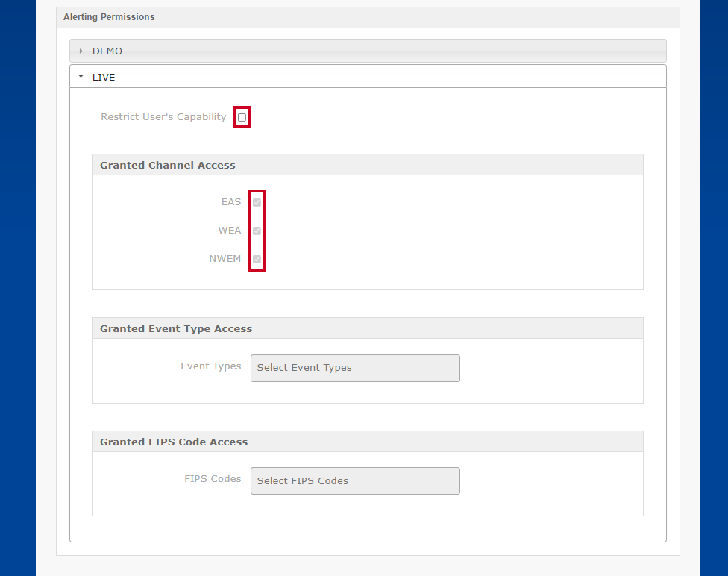The width and height of the screenshot is (728, 576).
Task: Click the WEA label
Action: coord(230,231)
